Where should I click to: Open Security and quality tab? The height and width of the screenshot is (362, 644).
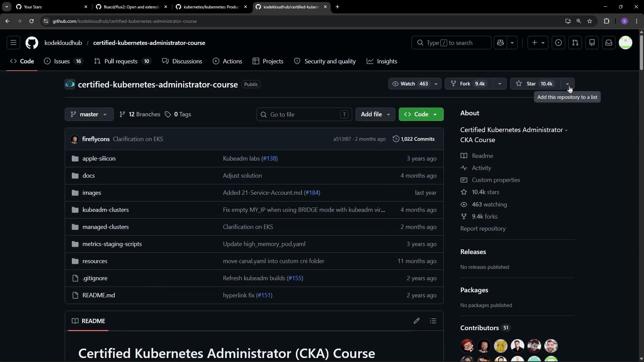point(325,61)
